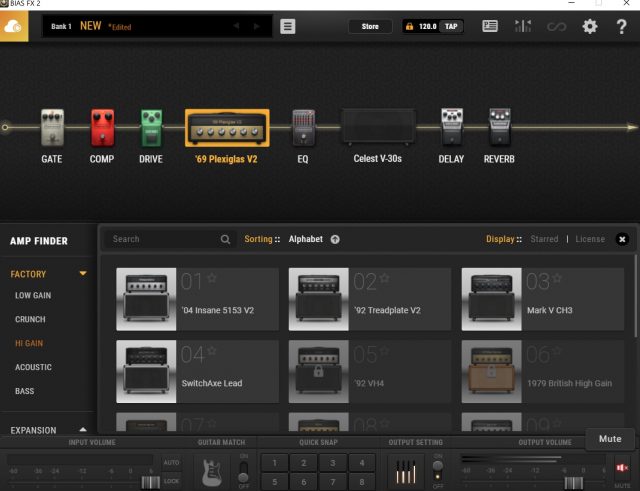Image resolution: width=640 pixels, height=491 pixels.
Task: Star the '92 Treadplate V2 amp
Action: (x=384, y=278)
